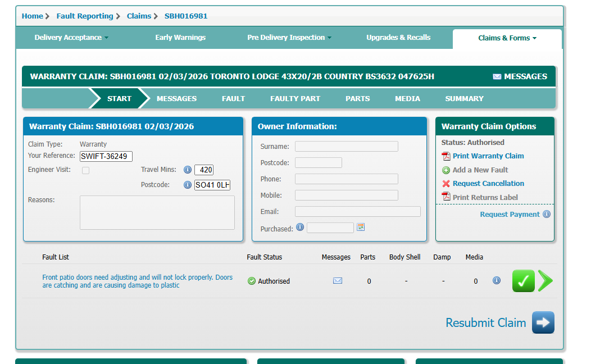Viewport: 600px width, 364px height.
Task: Click the owner Postcode input field
Action: tap(319, 163)
